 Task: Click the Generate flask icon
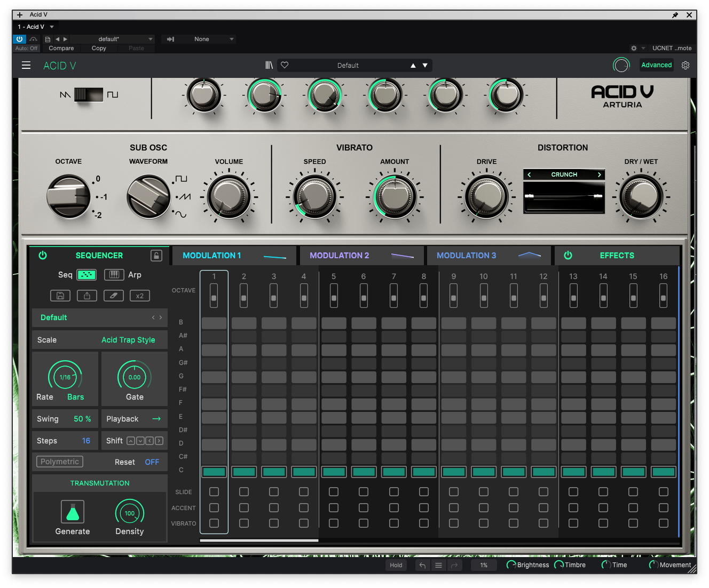(73, 512)
